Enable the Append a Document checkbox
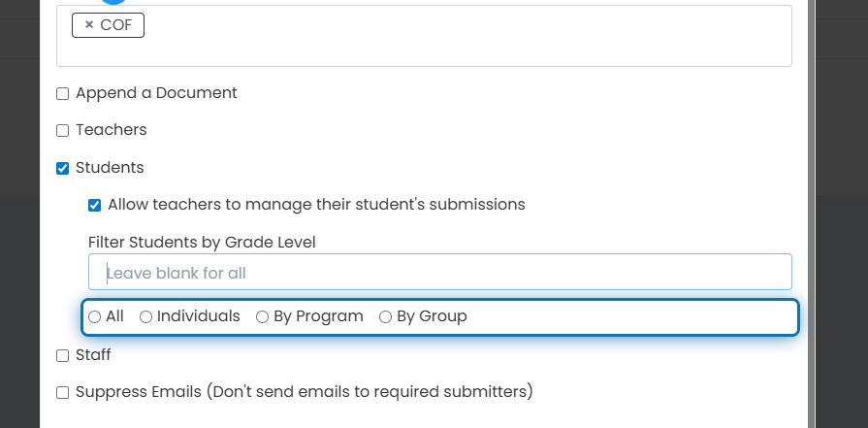The height and width of the screenshot is (428, 868). [62, 93]
